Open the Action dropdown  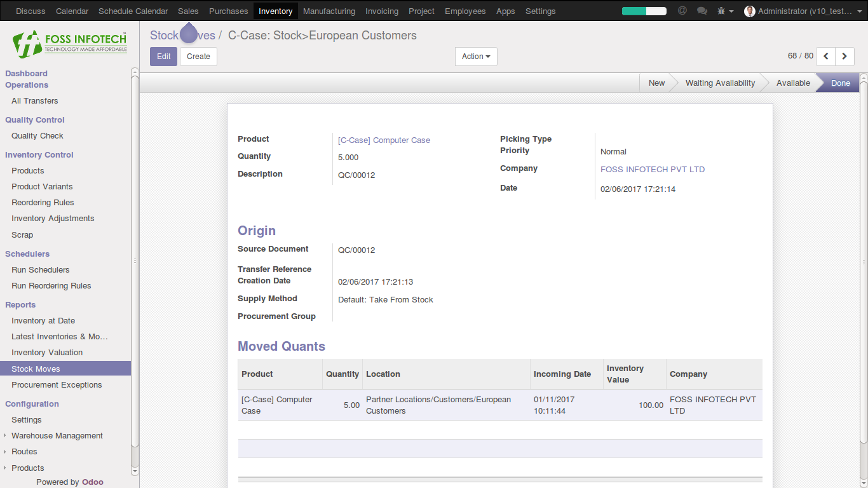click(x=476, y=57)
